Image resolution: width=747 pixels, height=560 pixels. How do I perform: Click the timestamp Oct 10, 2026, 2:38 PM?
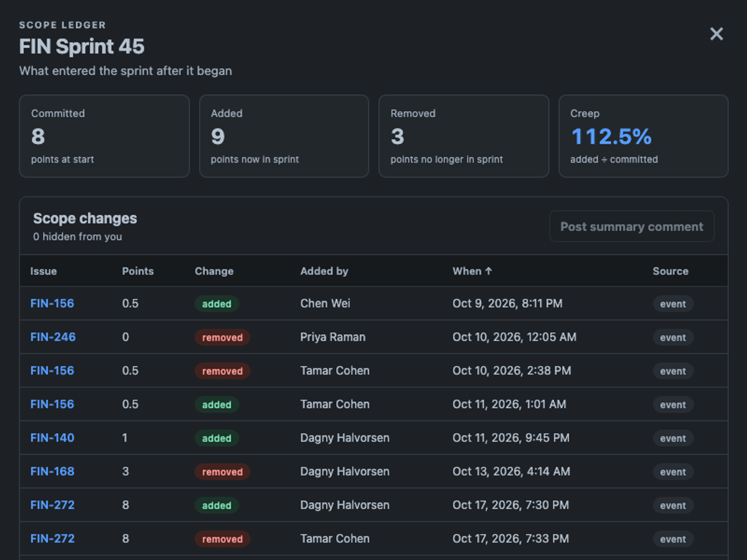(x=512, y=371)
